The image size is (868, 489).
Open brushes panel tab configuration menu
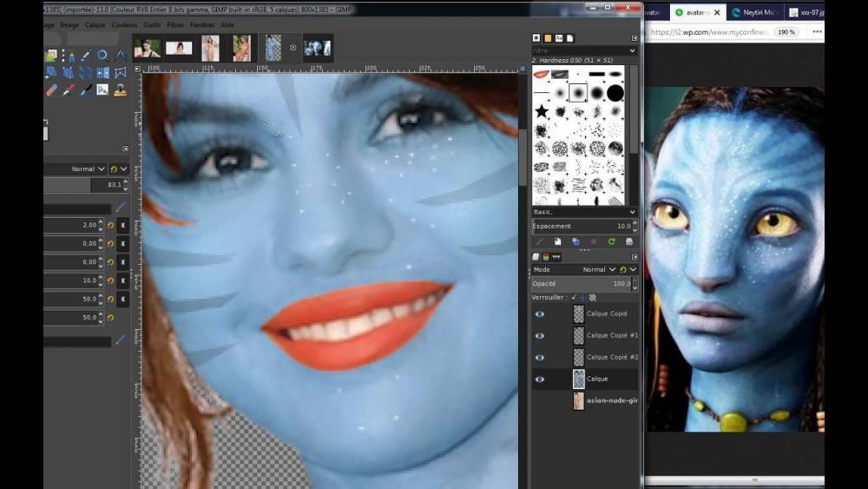[x=635, y=38]
